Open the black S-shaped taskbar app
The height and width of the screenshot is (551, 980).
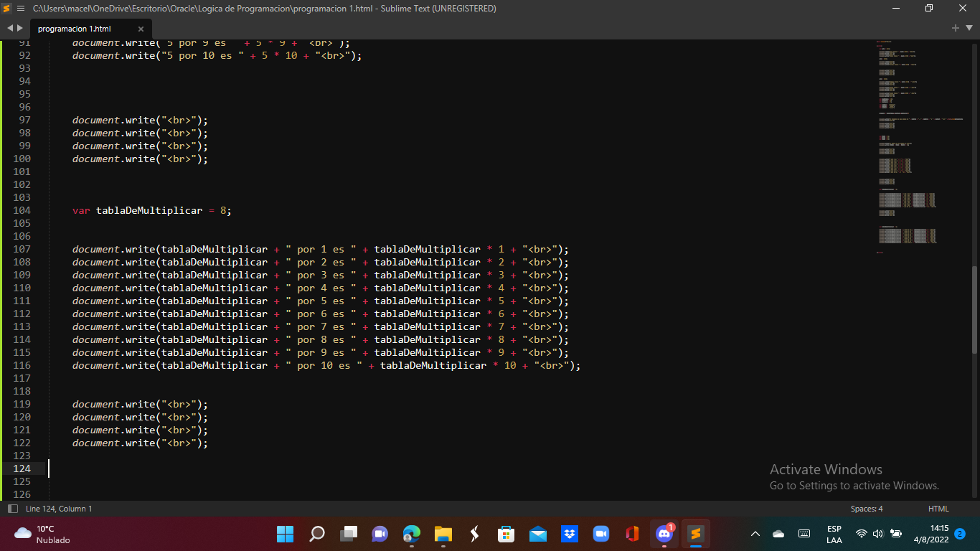(x=474, y=534)
